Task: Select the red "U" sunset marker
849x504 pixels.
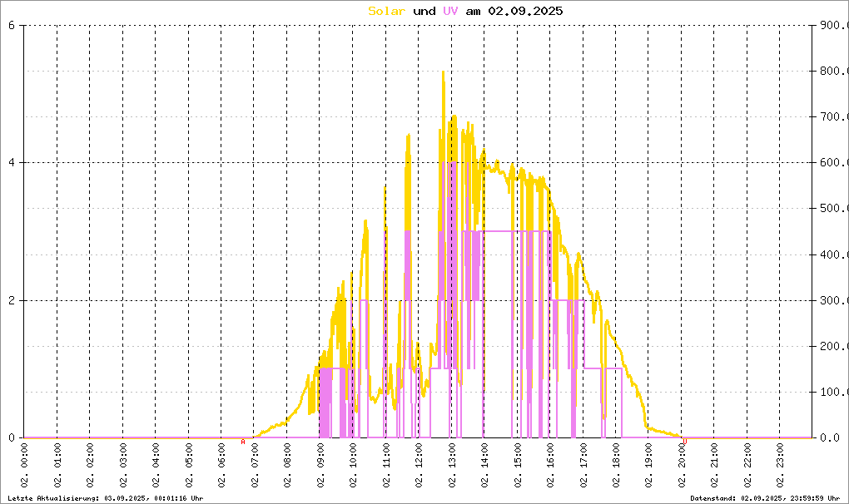Action: click(684, 442)
